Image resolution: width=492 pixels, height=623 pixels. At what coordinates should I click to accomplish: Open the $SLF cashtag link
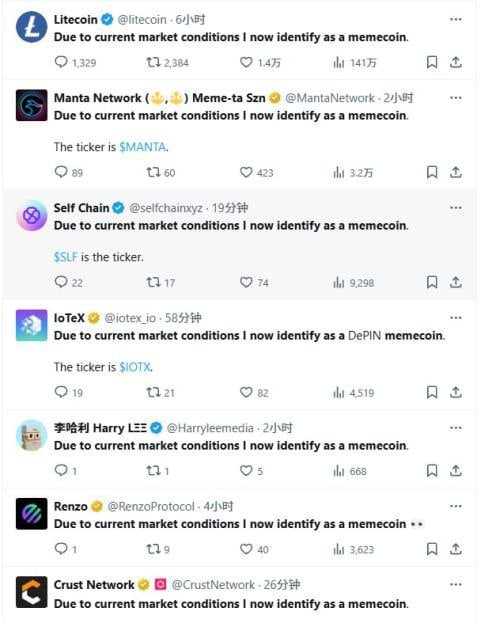pyautogui.click(x=66, y=257)
